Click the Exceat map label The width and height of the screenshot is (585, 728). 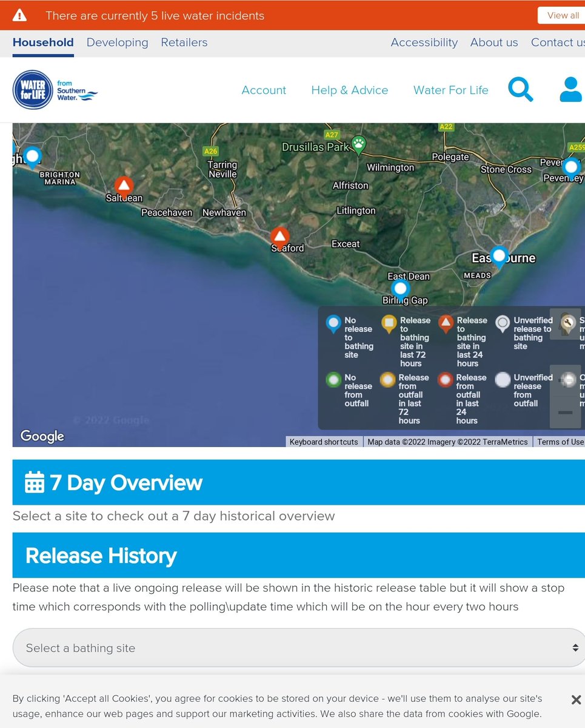tap(346, 244)
